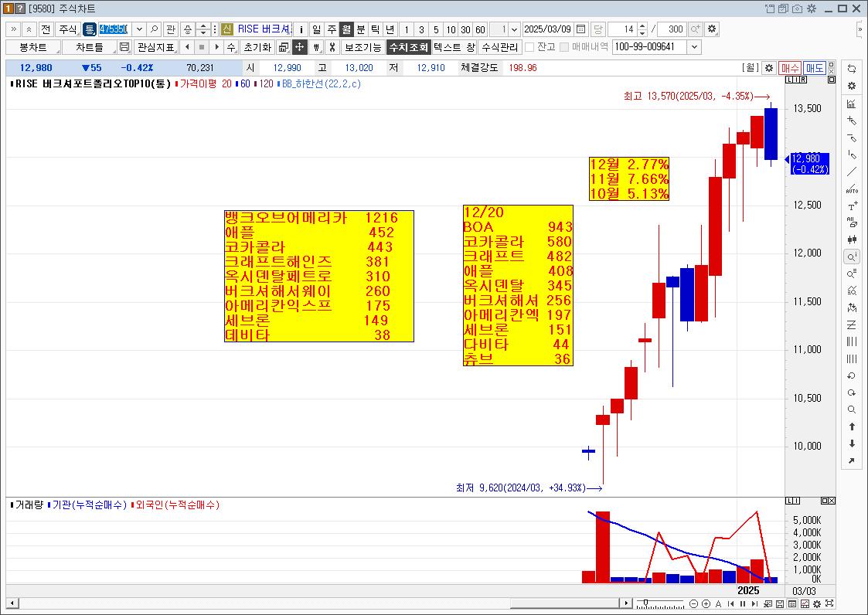
Task: Click the down arrow icon in right sidebar
Action: (x=852, y=443)
